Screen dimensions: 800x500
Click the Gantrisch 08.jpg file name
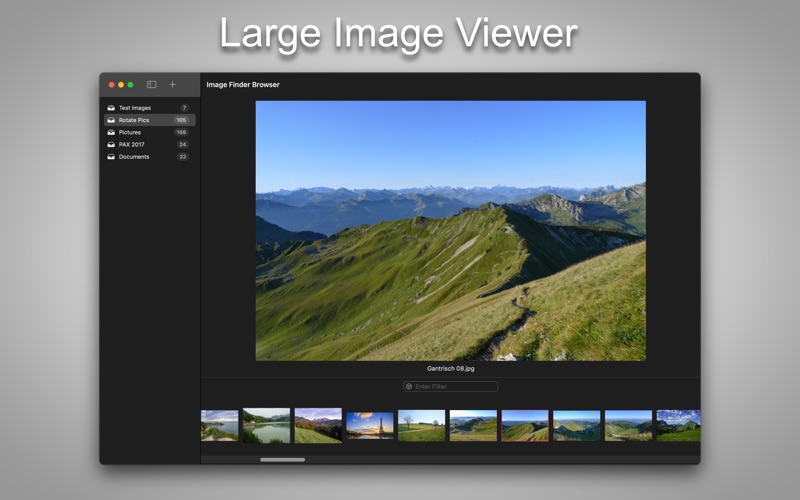click(451, 368)
